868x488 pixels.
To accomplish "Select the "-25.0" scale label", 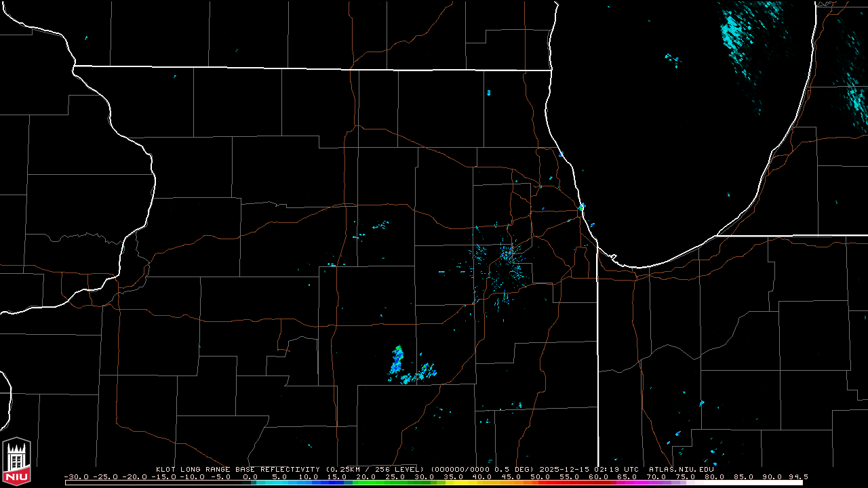I will point(105,476).
